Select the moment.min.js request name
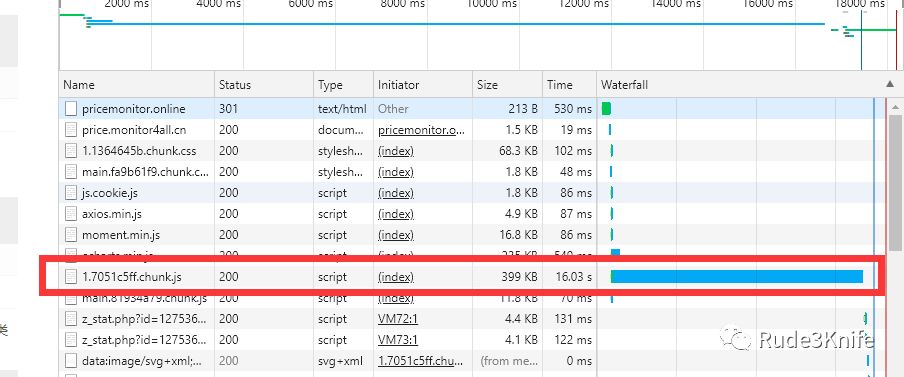 coord(121,235)
